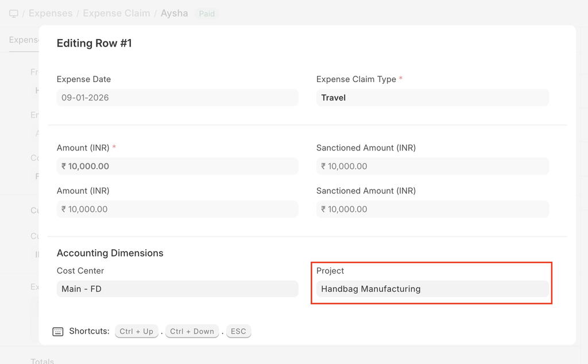The height and width of the screenshot is (364, 588).
Task: Open the Cost Center field with Main - FD
Action: pyautogui.click(x=177, y=289)
